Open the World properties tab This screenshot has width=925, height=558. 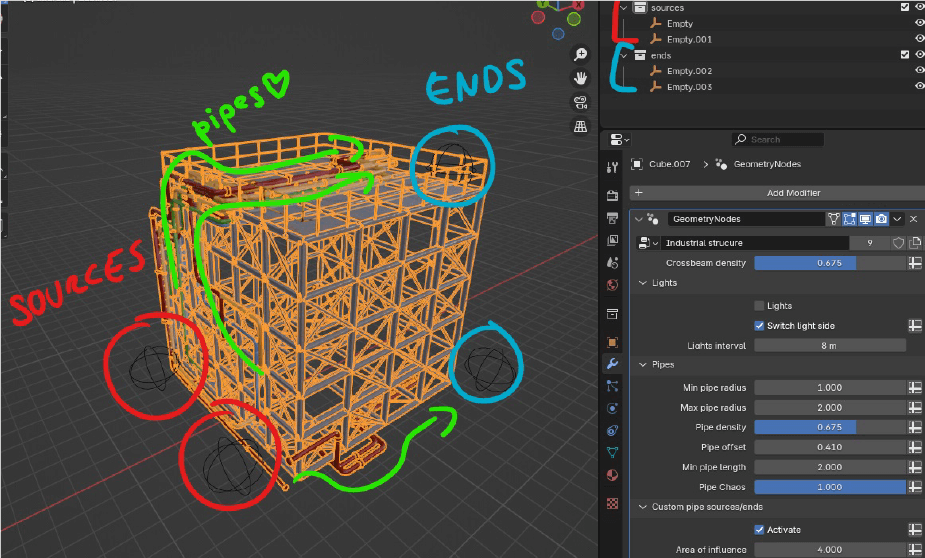[x=612, y=285]
